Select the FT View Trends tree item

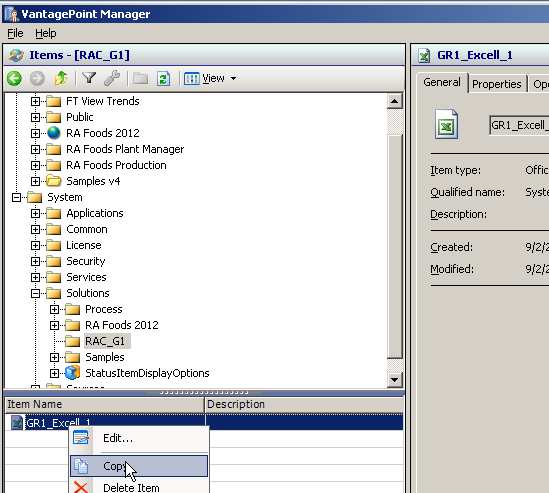[x=103, y=101]
